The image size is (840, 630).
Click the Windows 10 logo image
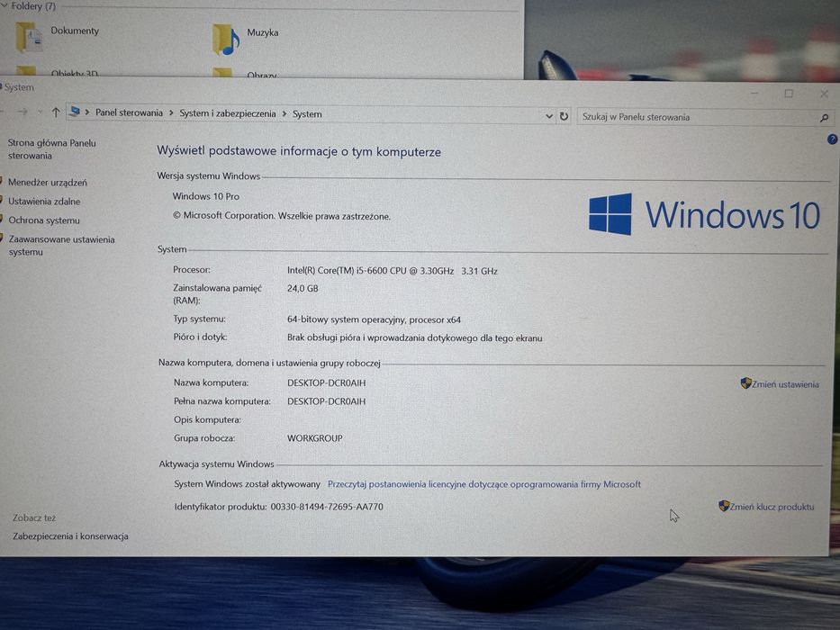tap(704, 214)
